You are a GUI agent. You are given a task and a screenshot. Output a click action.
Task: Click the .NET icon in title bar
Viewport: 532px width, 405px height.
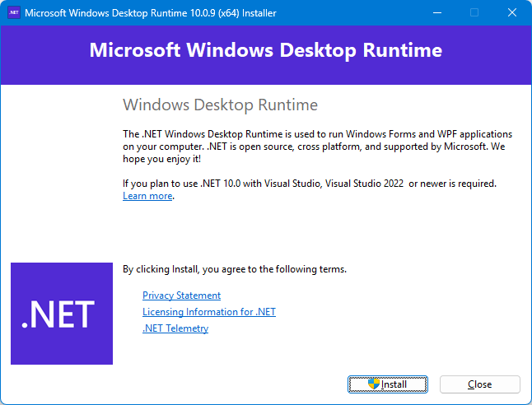[x=14, y=13]
